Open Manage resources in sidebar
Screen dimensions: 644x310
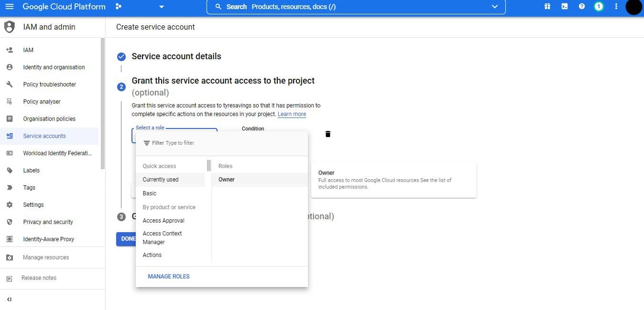click(46, 257)
